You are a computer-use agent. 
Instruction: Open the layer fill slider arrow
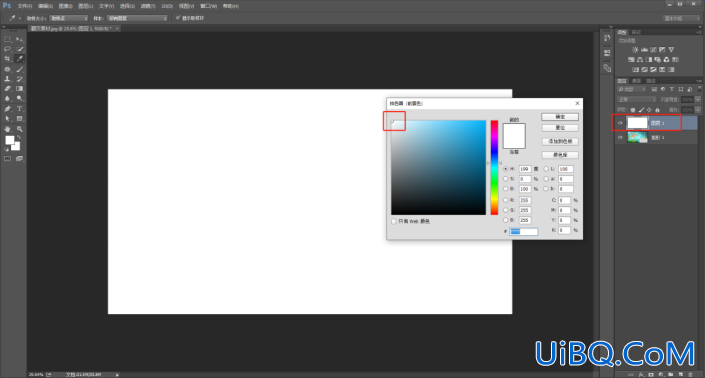tap(698, 110)
